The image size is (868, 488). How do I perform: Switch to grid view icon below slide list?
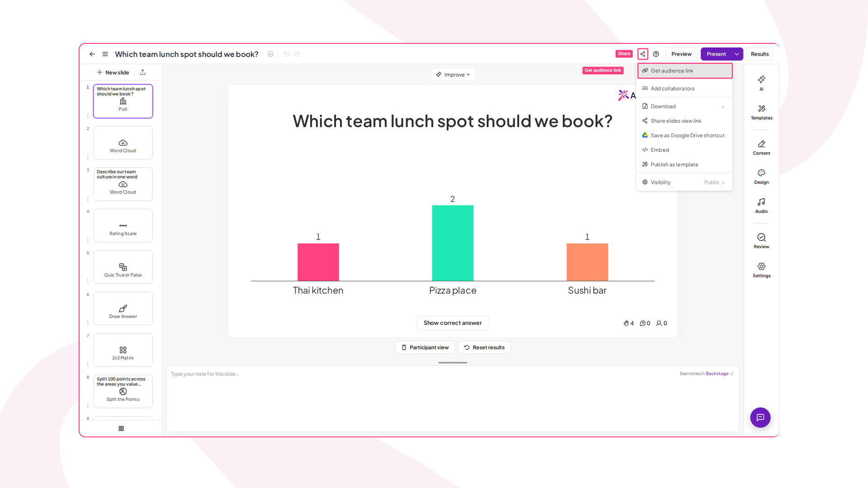tap(121, 428)
